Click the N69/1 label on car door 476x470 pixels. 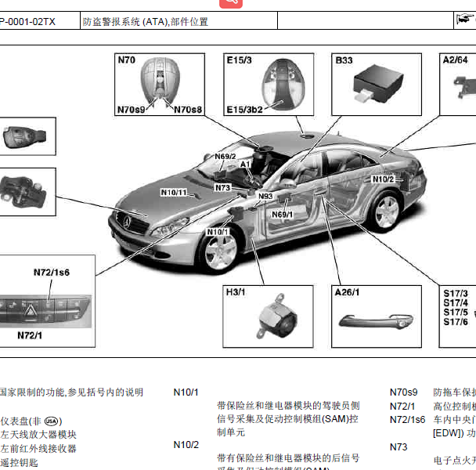(x=283, y=215)
